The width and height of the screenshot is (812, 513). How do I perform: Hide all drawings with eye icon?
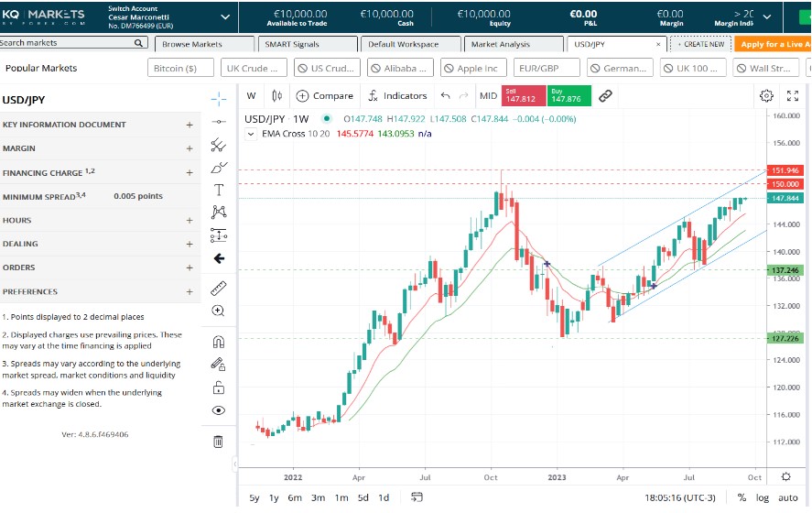(x=219, y=410)
